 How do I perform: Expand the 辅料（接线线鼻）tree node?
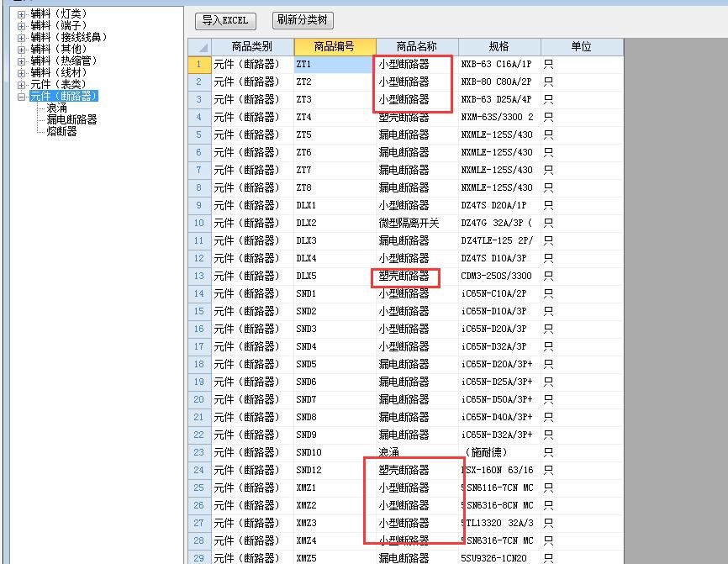pos(21,38)
